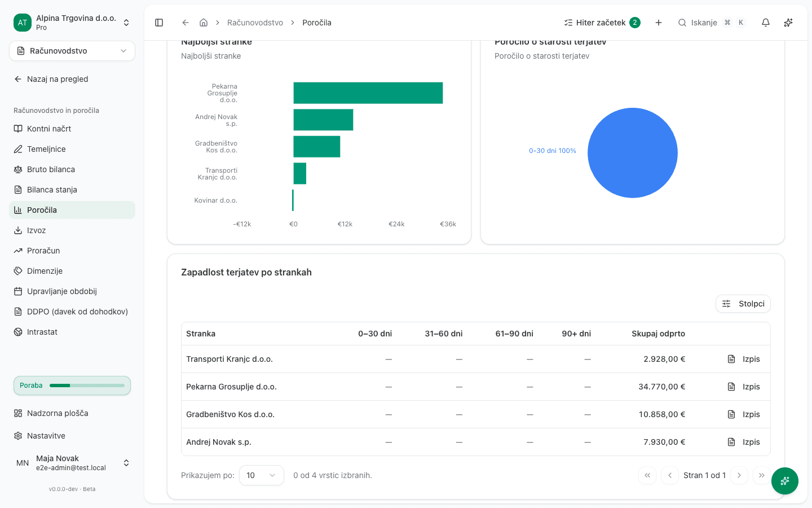Viewport: 812px width, 508px height.
Task: Open Bilanca stanja in sidebar
Action: (x=72, y=190)
